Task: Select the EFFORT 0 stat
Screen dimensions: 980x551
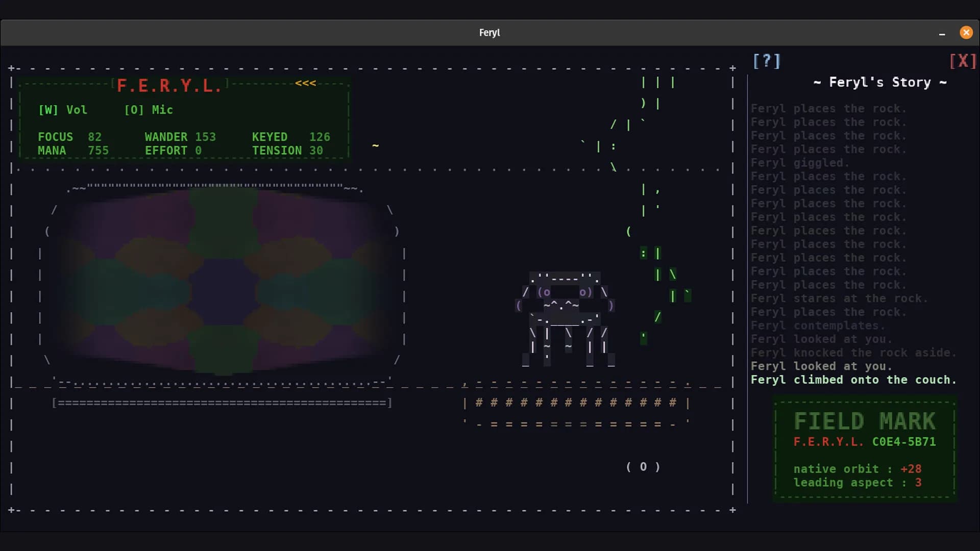Action: pos(173,151)
